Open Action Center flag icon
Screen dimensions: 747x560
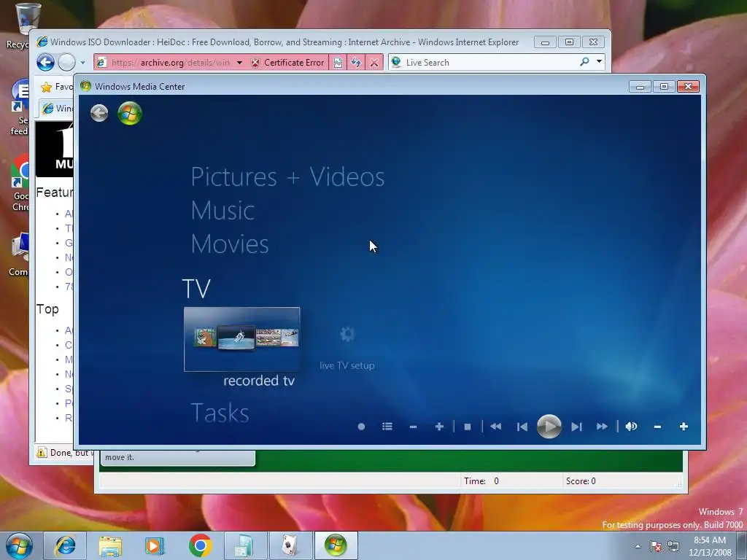coord(656,545)
